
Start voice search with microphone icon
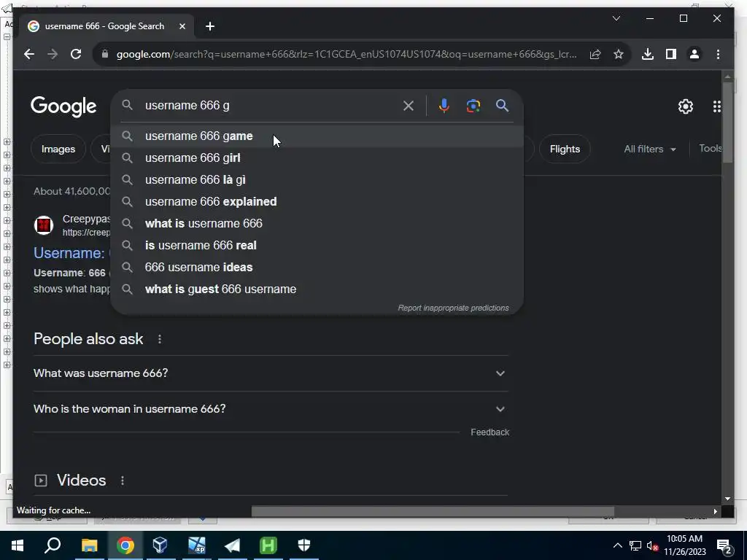pyautogui.click(x=444, y=106)
